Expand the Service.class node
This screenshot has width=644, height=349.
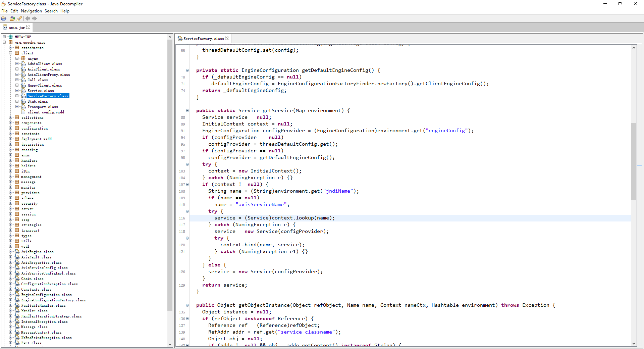coord(17,91)
